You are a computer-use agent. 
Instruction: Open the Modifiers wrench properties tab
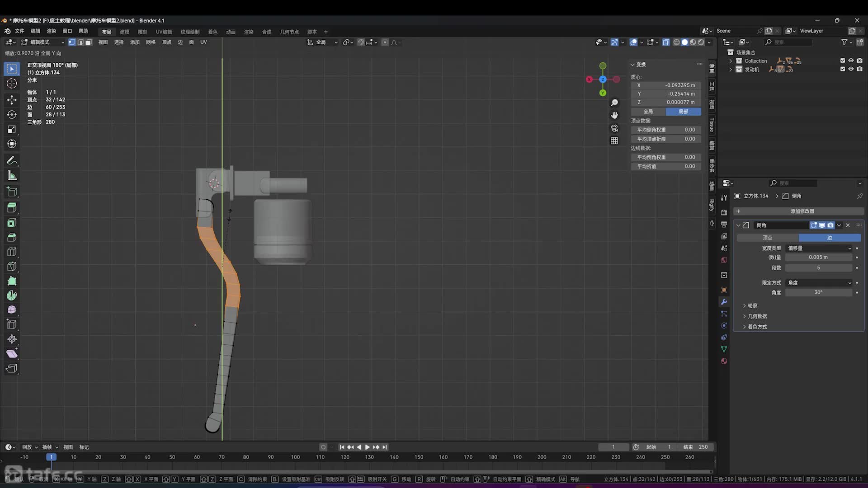click(x=724, y=302)
